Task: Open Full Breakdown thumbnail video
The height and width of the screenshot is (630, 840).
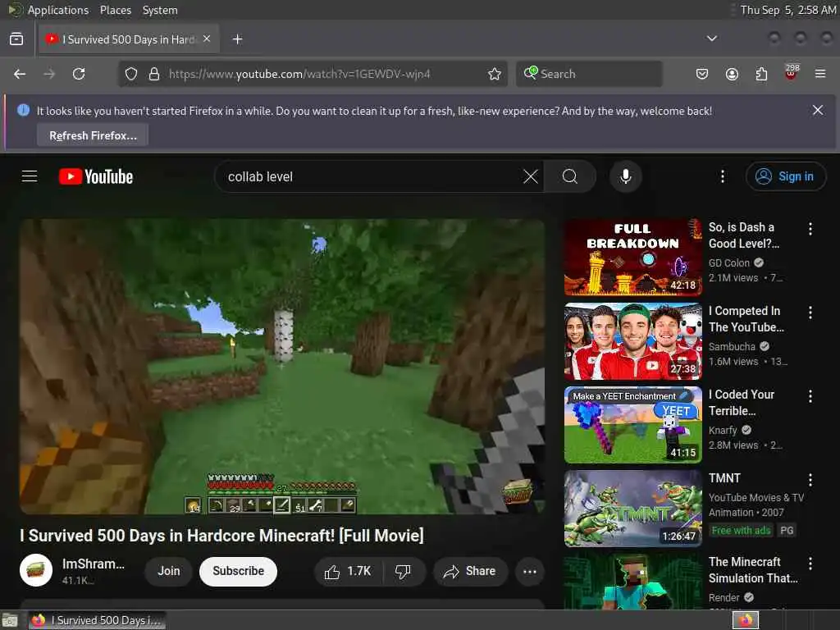Action: point(632,257)
